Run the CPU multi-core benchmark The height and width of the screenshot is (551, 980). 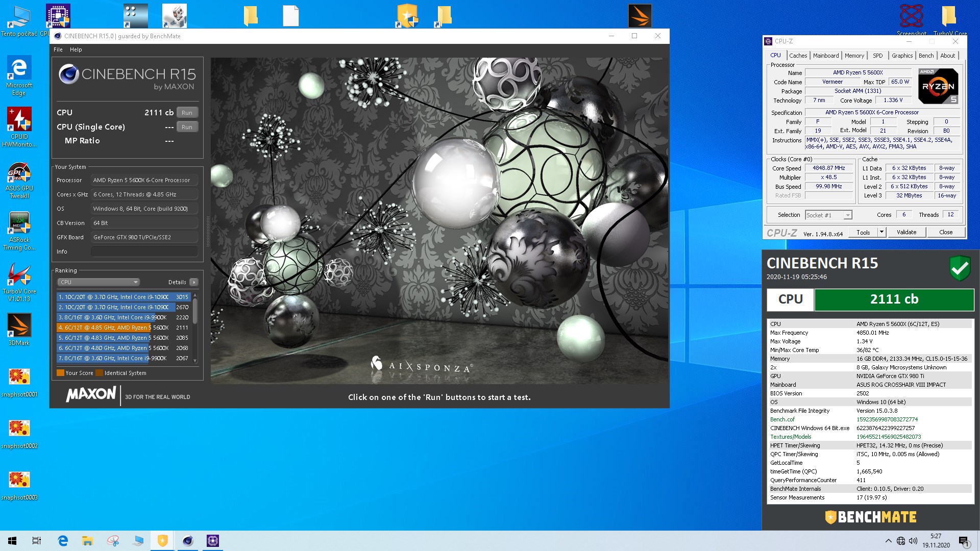[187, 113]
